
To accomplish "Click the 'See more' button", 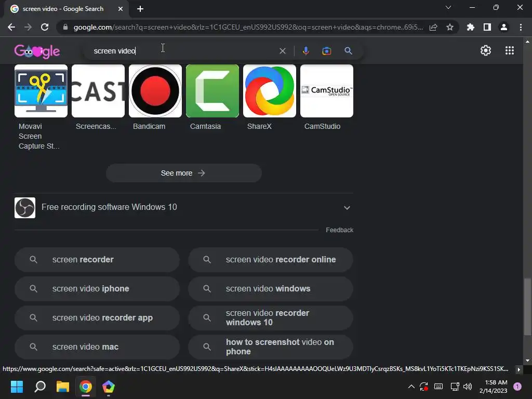I will pyautogui.click(x=183, y=173).
